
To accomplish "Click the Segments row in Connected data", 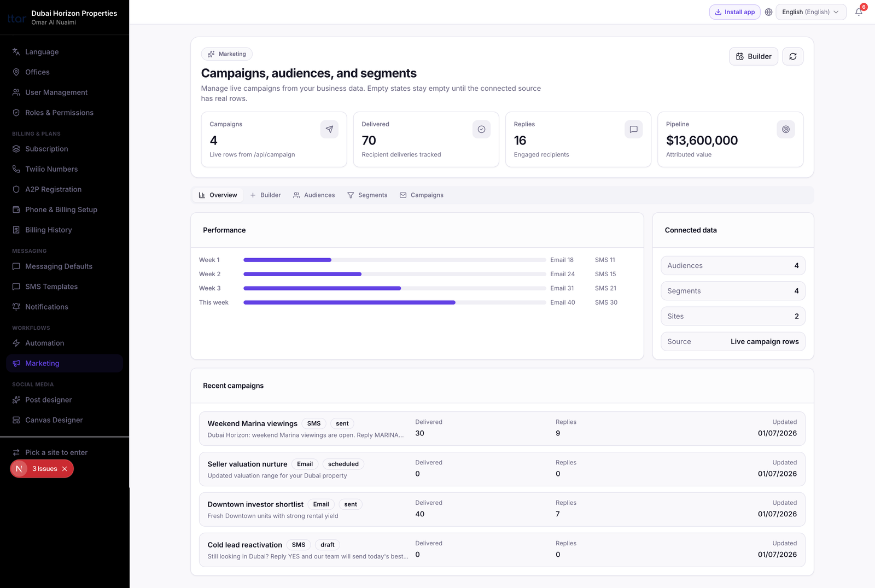I will pos(733,291).
